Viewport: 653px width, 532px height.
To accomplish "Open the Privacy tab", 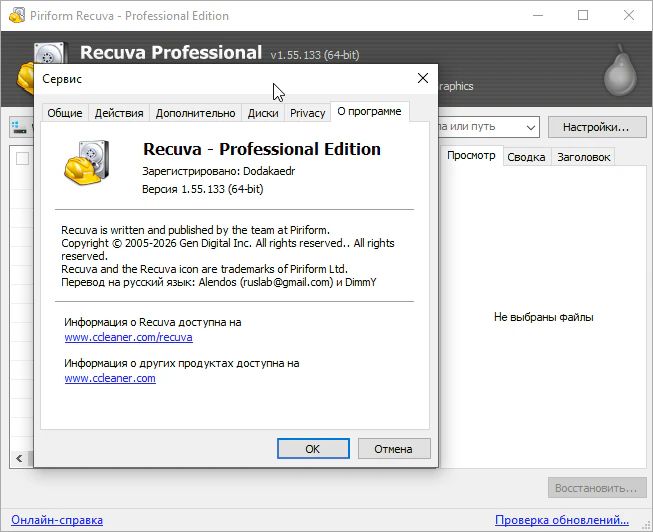I will pos(307,113).
